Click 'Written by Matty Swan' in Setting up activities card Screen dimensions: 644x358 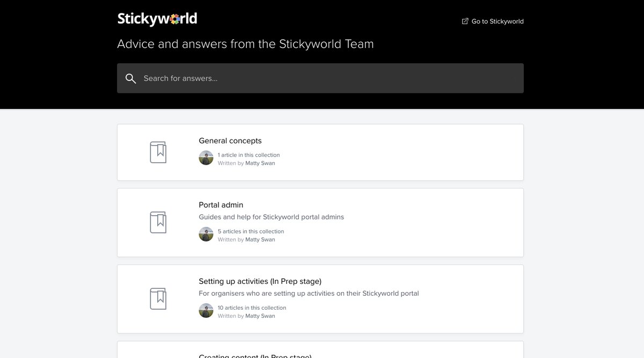tap(246, 316)
